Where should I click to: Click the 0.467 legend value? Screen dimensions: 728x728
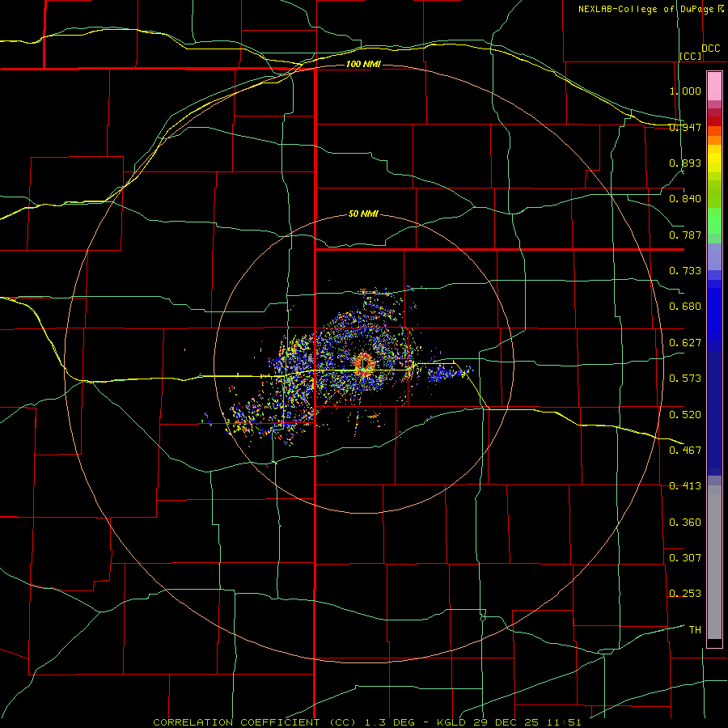coord(685,451)
